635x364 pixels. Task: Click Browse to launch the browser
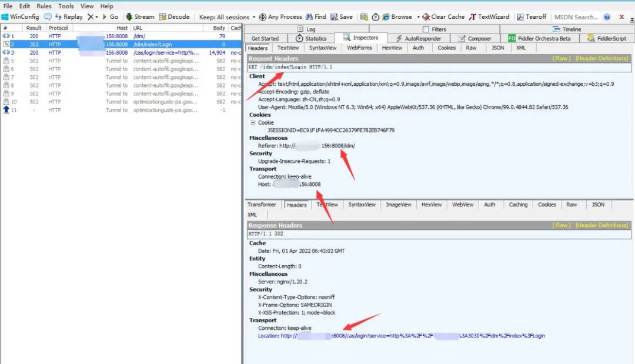point(397,16)
